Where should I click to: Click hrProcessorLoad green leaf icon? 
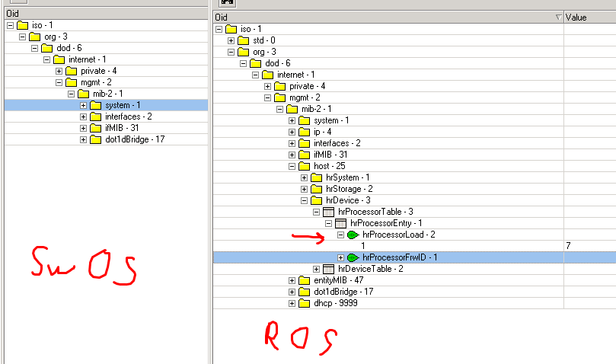coord(353,235)
